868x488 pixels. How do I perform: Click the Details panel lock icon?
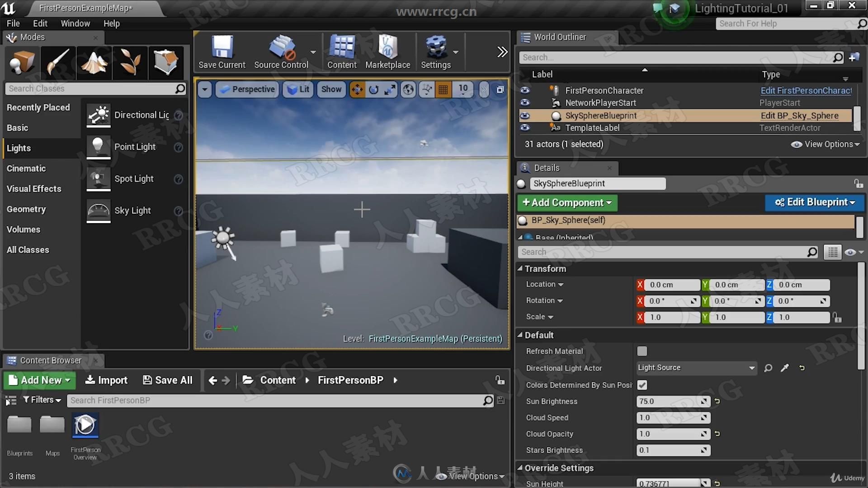click(x=858, y=183)
